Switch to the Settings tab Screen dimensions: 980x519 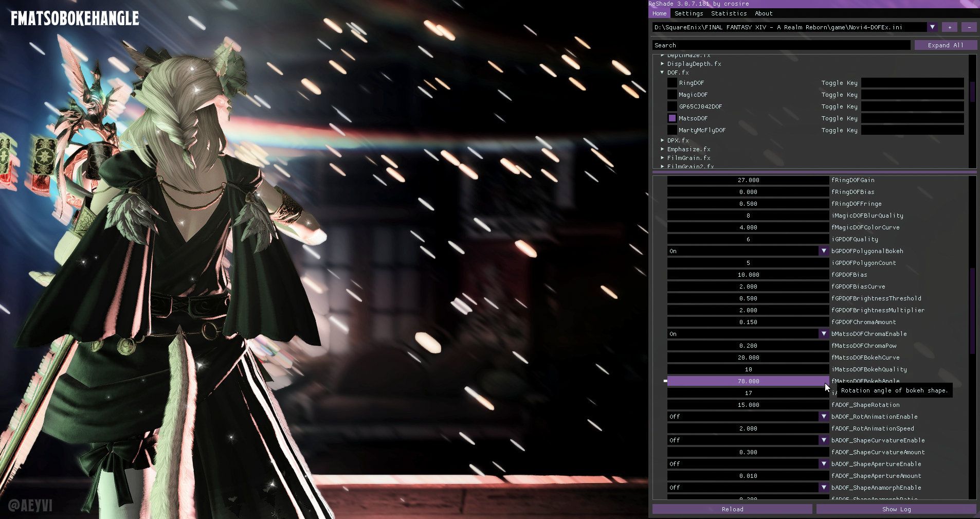click(x=688, y=13)
